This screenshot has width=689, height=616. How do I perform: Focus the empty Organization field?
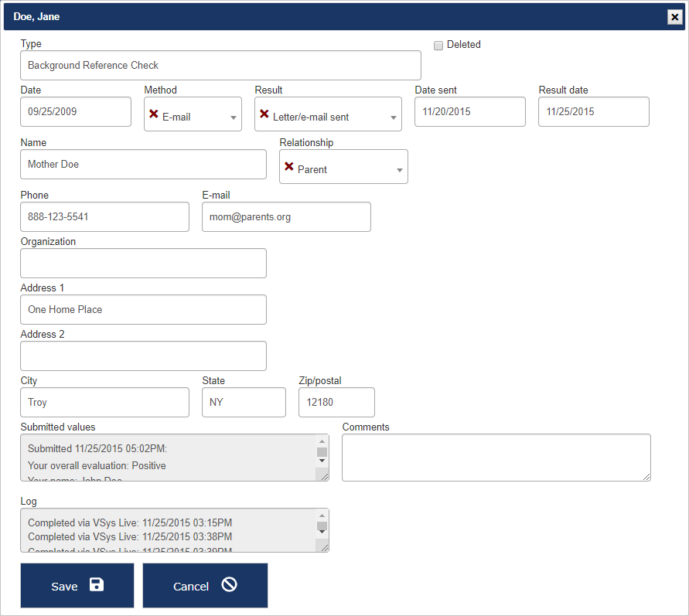143,264
